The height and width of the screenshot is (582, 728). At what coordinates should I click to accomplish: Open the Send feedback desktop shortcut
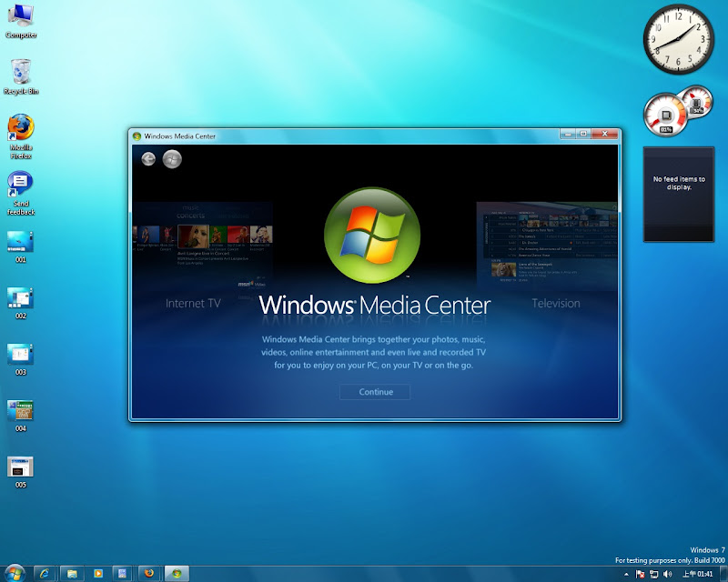click(x=21, y=193)
